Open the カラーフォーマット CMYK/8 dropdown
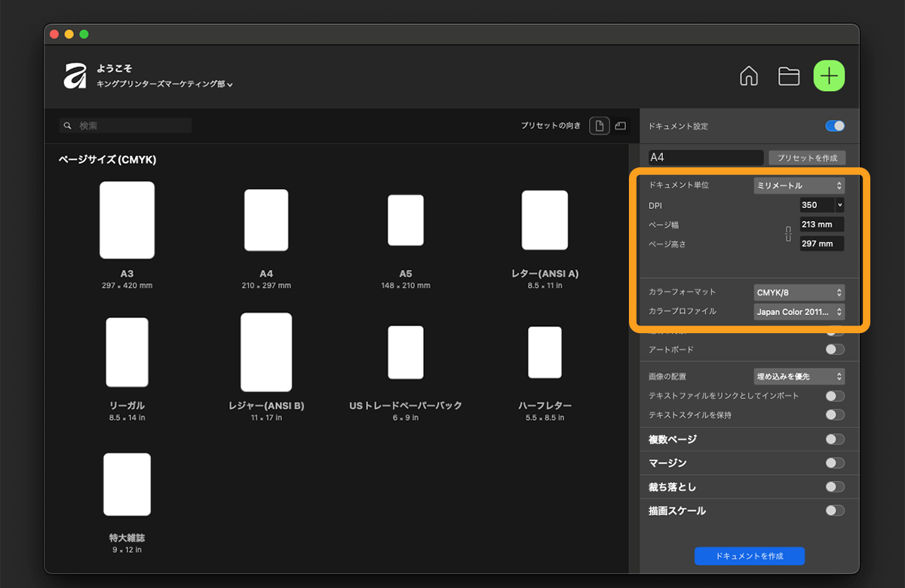Screen dimensions: 905x588 point(799,292)
